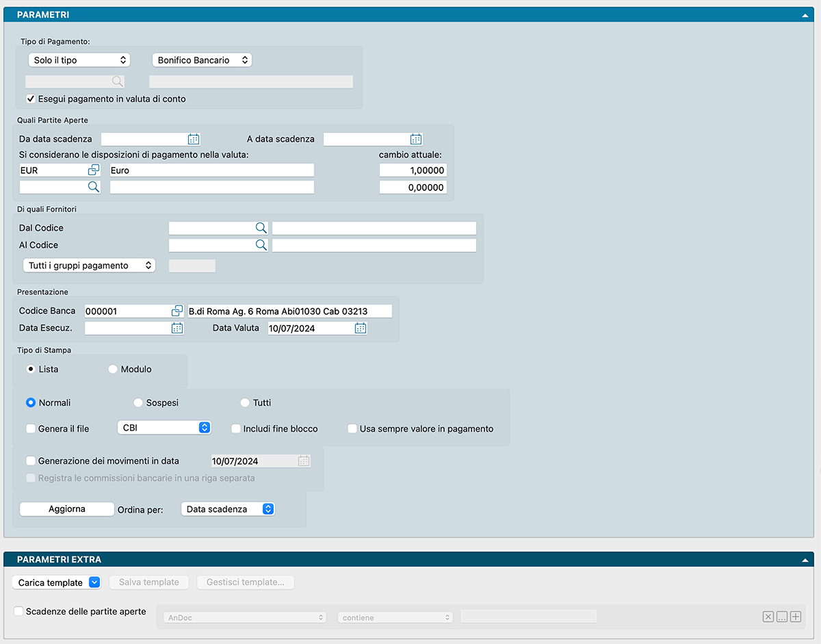
Task: Click search icon in Al Codice field
Action: tap(261, 245)
